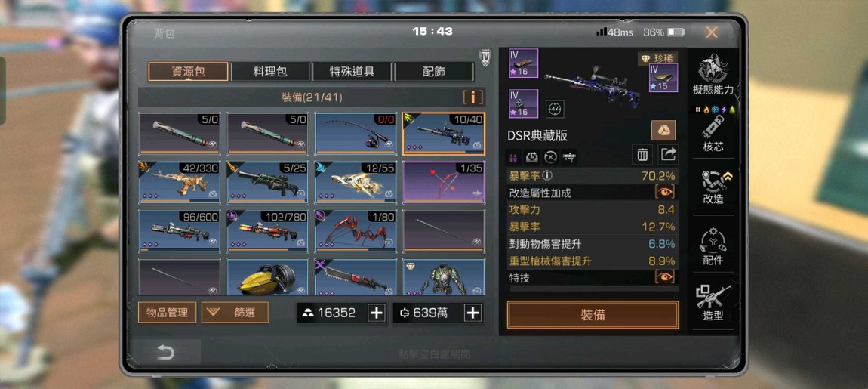This screenshot has height=389, width=868.
Task: Click the 裝備 equip button
Action: [593, 315]
